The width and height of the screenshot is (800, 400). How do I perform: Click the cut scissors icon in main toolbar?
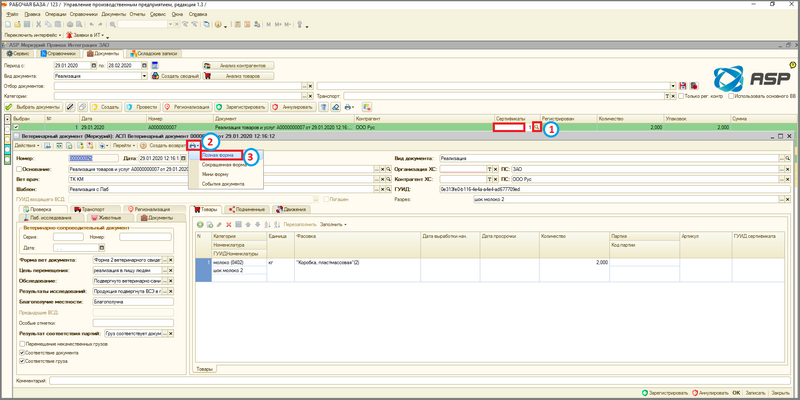click(x=38, y=24)
